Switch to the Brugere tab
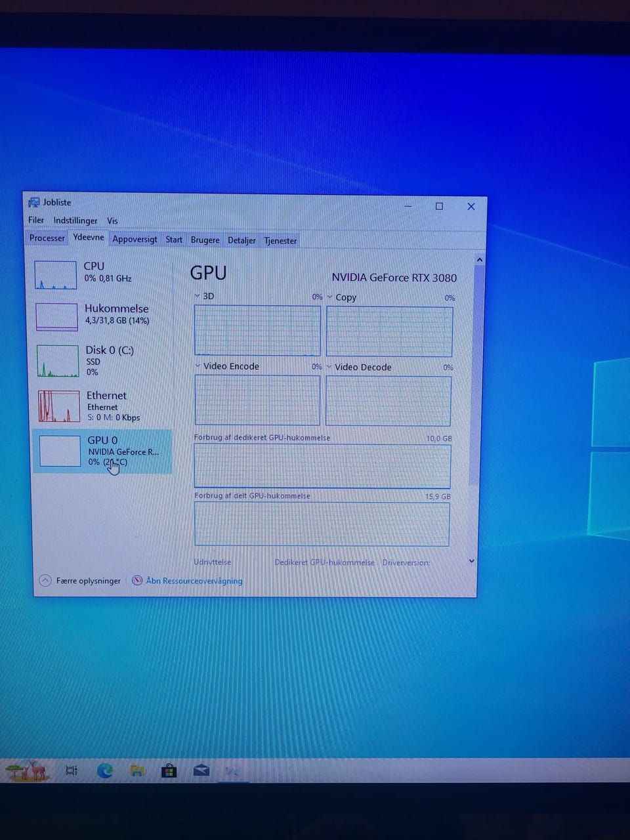The width and height of the screenshot is (630, 840). pyautogui.click(x=205, y=240)
